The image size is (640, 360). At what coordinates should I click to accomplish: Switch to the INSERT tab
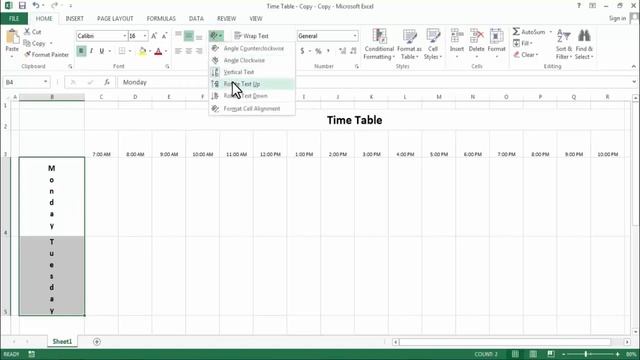click(74, 18)
